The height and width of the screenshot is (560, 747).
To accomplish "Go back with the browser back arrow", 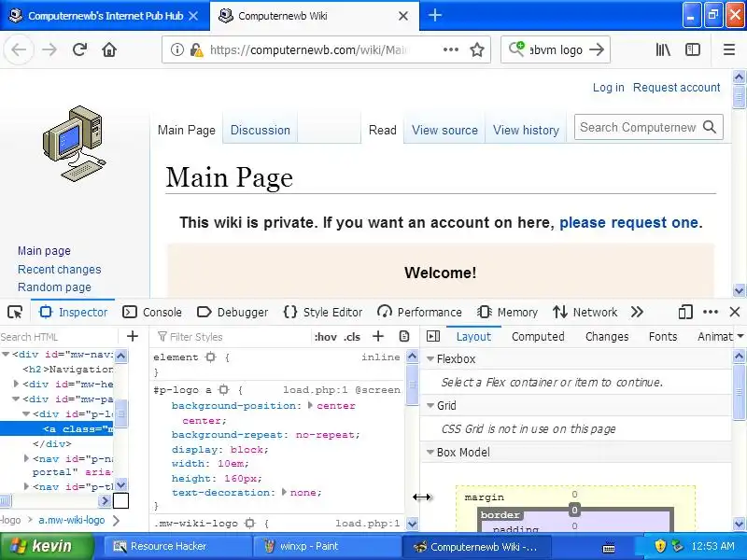I will tap(19, 49).
